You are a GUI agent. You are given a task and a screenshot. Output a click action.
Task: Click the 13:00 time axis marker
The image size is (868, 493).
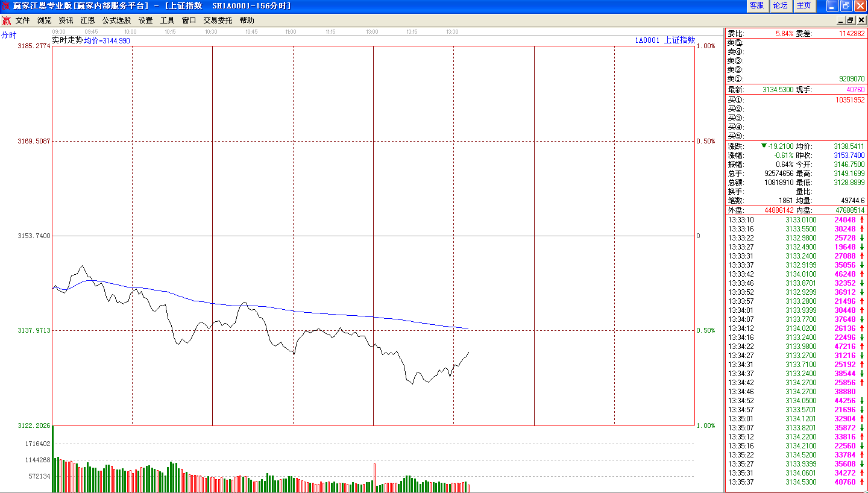coord(372,31)
